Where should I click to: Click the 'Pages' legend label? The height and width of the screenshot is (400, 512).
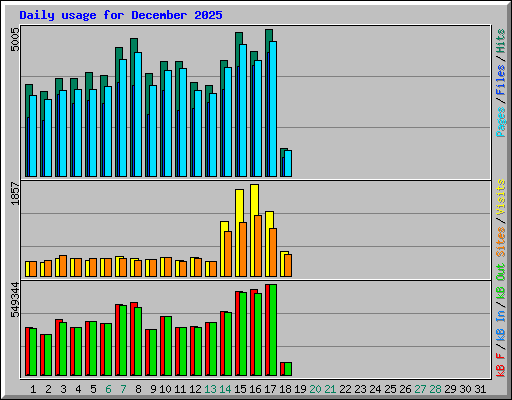[x=501, y=122]
